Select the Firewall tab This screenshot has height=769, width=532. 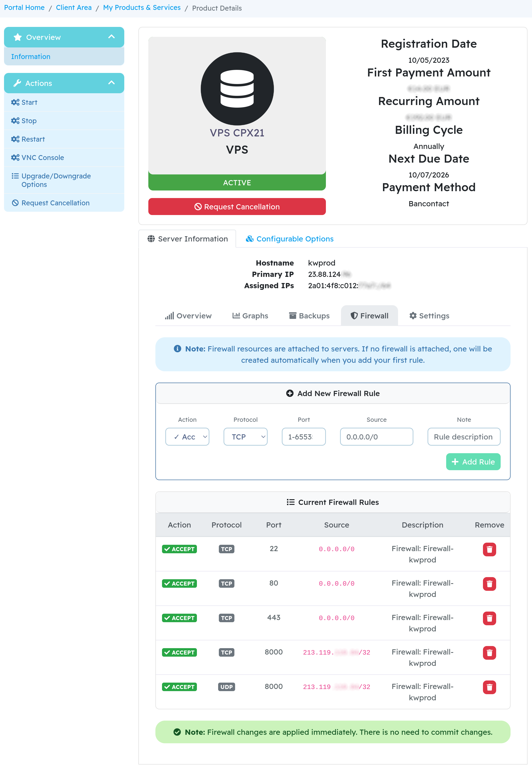click(369, 316)
